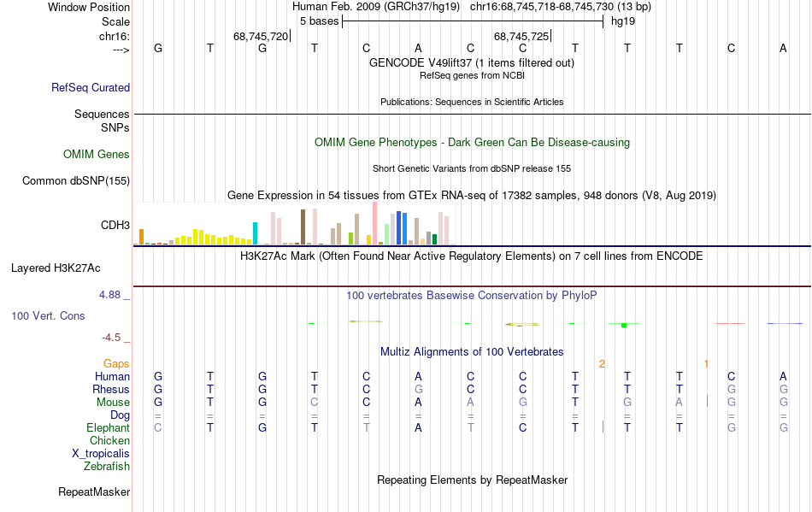Screen dimensions: 812x512
Task: Click the dark green bar in CDH3 chart
Action: (434, 239)
